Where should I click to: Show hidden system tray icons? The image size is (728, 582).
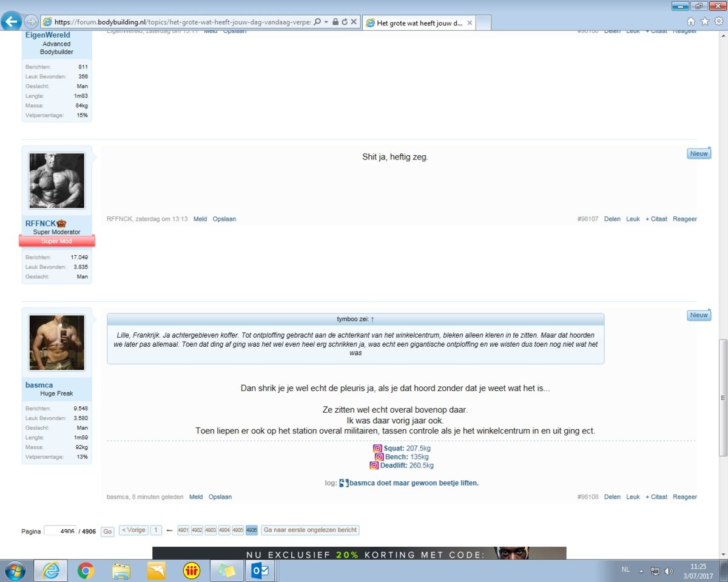click(641, 571)
